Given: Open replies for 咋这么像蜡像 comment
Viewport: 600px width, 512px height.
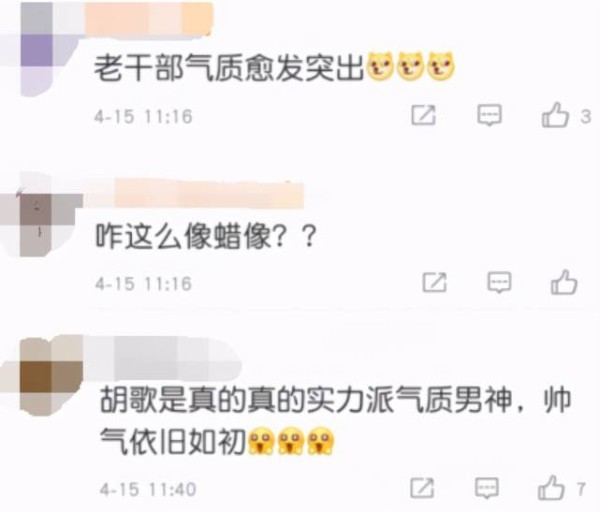Looking at the screenshot, I should [499, 282].
